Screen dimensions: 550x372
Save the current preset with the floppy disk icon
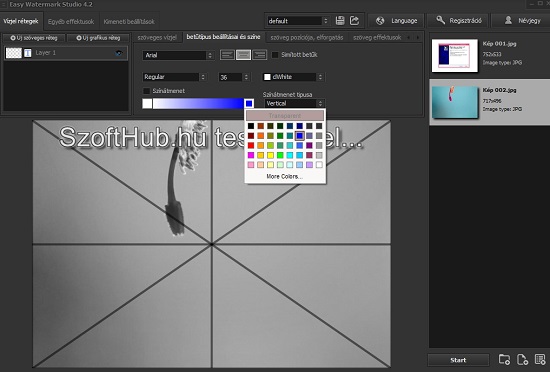click(340, 21)
